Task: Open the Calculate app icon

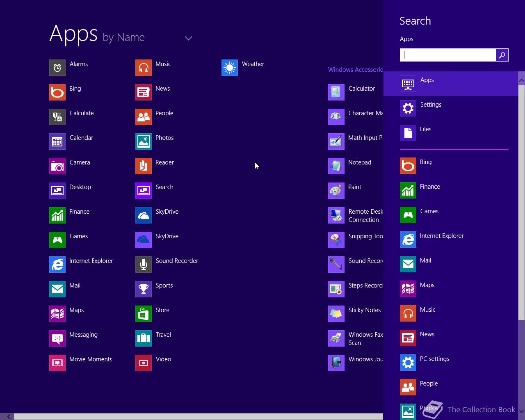Action: [57, 117]
